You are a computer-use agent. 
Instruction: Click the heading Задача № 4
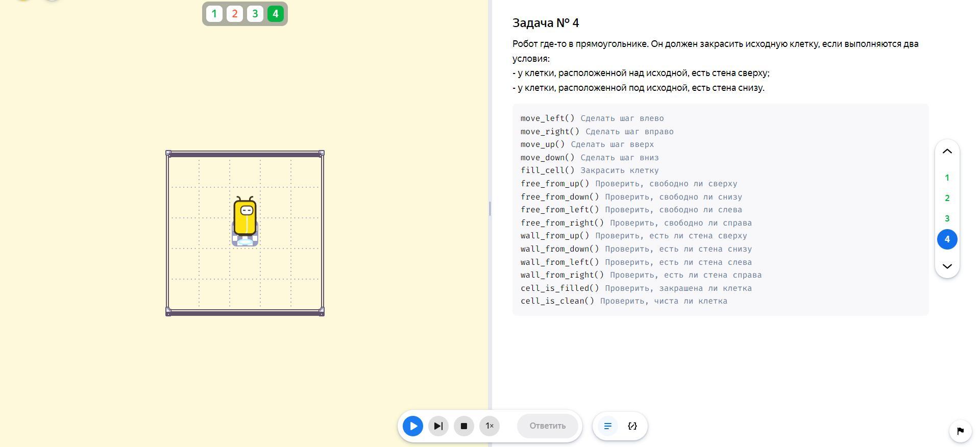546,23
